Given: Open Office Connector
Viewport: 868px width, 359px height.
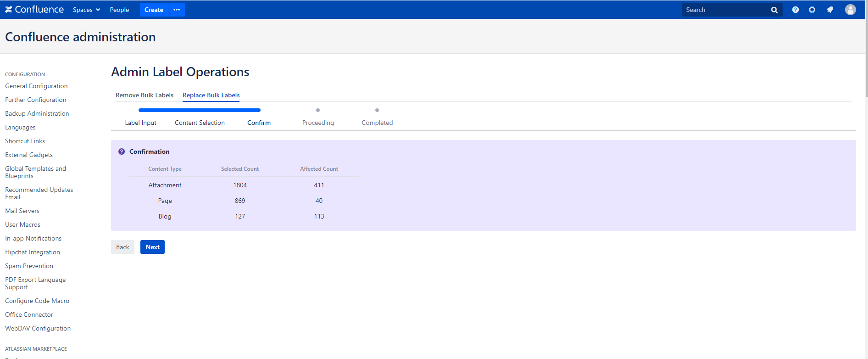Looking at the screenshot, I should [29, 314].
